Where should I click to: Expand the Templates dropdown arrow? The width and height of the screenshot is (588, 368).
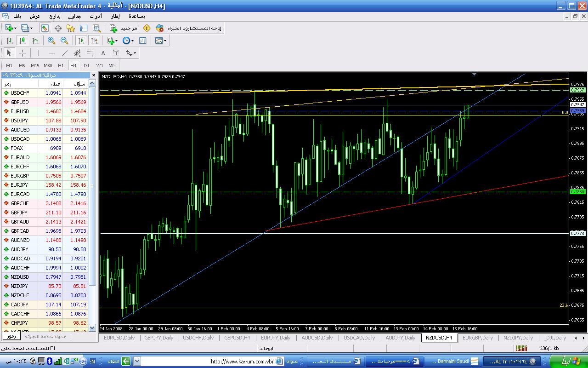[x=165, y=40]
